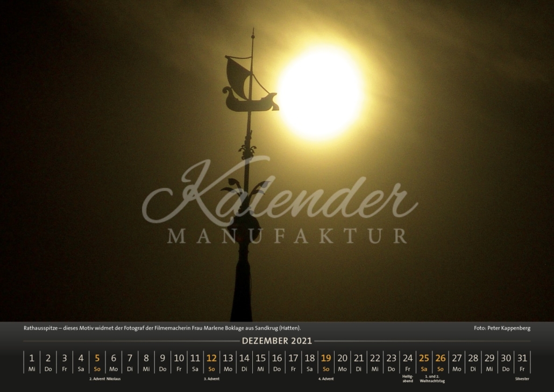This screenshot has height=392, width=554.
Task: Click the bright sun in the photo
Action: click(321, 92)
